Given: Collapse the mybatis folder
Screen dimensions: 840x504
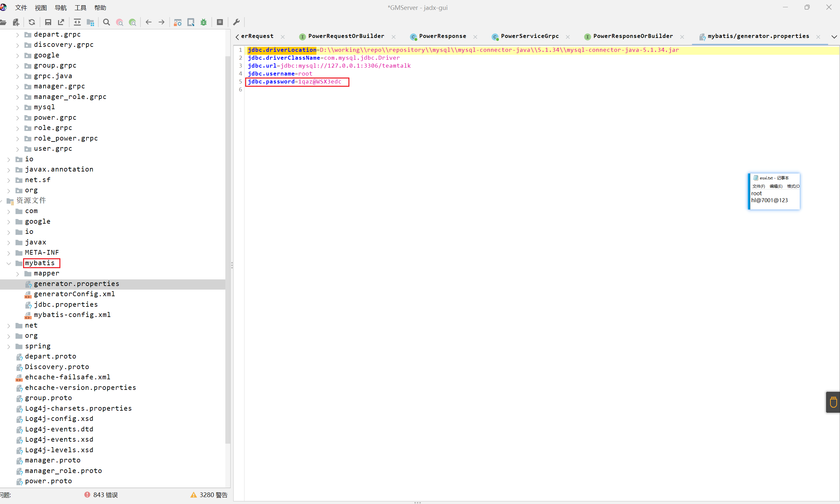Looking at the screenshot, I should tap(9, 263).
